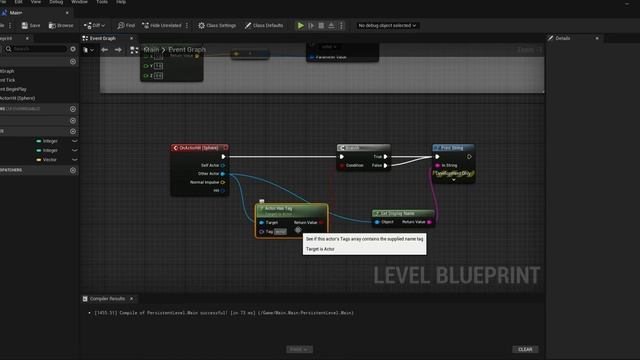Select the Compiler Results tab
Viewport: 640px width, 360px height.
107,299
